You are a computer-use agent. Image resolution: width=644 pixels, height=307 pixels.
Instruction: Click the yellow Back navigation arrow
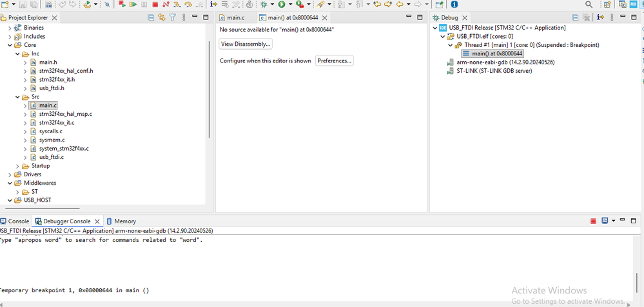(x=399, y=4)
